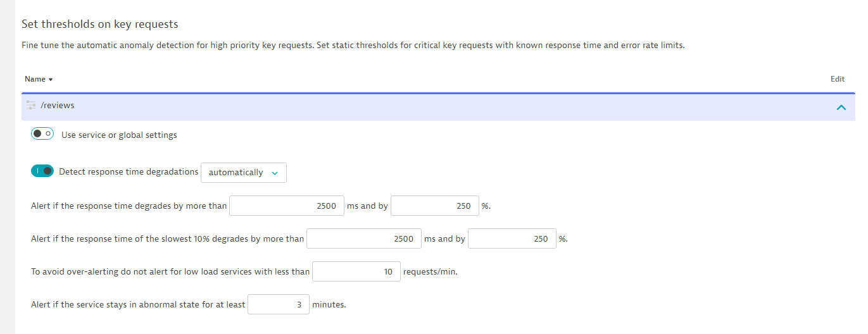The height and width of the screenshot is (334, 868).
Task: Open the automatically detection mode dropdown
Action: [x=243, y=173]
